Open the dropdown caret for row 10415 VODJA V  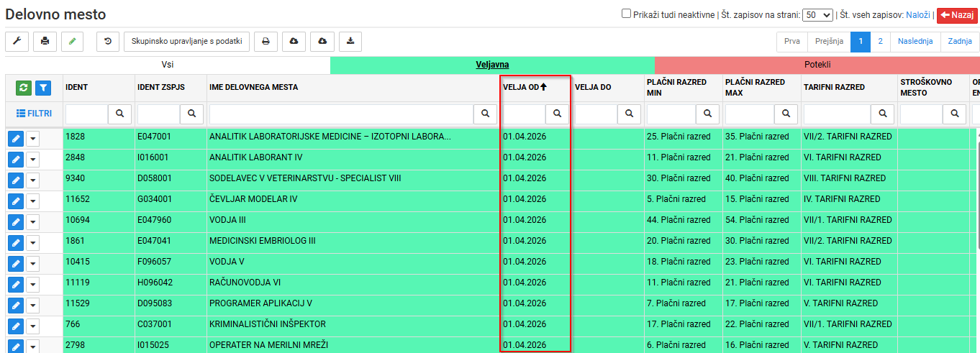(32, 264)
